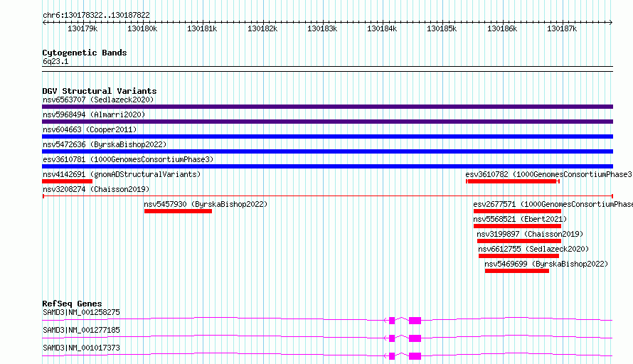This screenshot has height=364, width=633.
Task: Click the purple bar under nsv6563707
Action: click(327, 107)
